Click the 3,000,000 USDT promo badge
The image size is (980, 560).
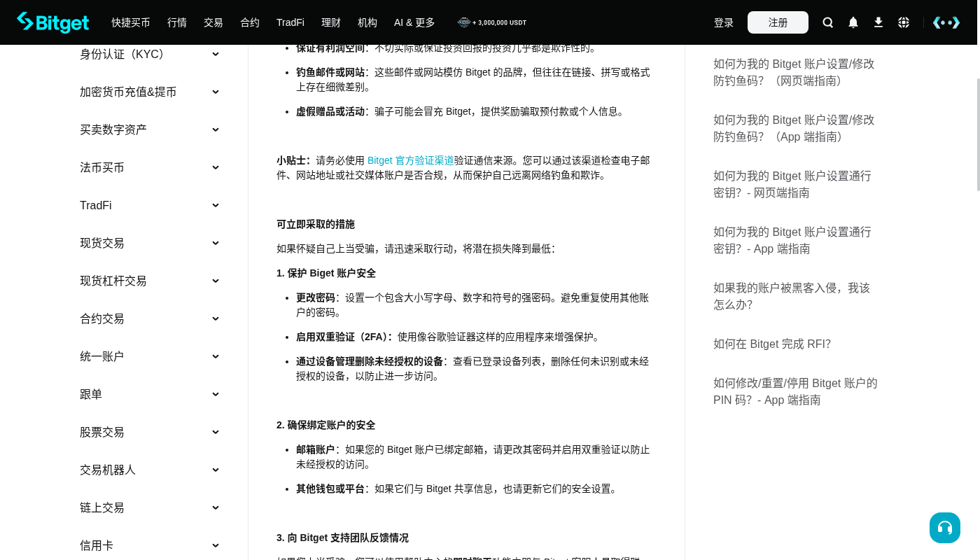pos(492,22)
